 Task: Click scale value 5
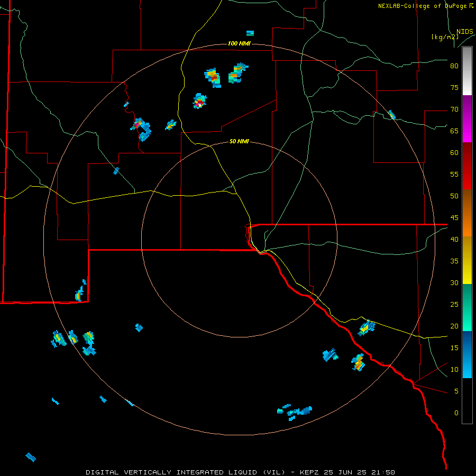456,391
